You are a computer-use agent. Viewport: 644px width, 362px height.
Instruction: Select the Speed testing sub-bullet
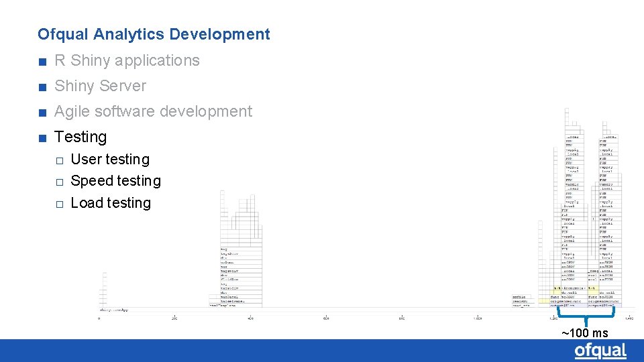coord(116,180)
